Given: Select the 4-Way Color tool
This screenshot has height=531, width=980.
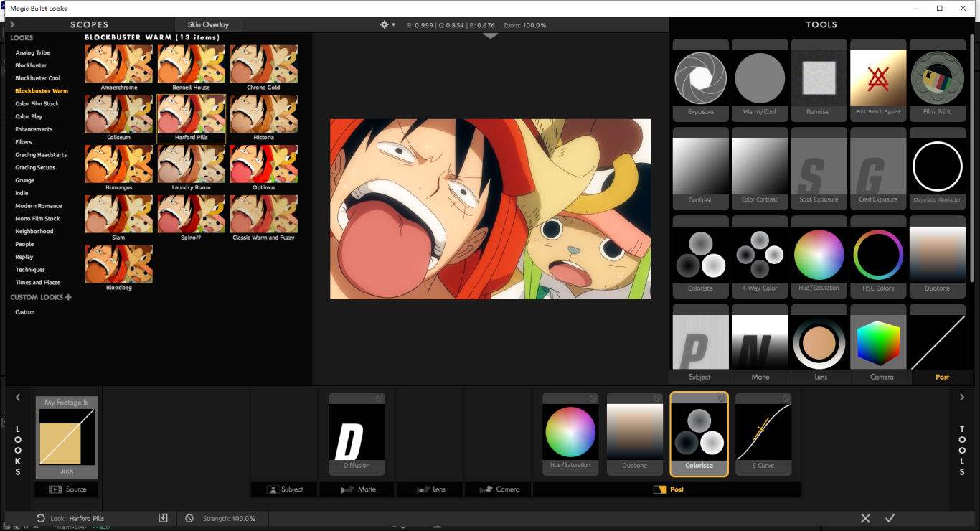Looking at the screenshot, I should pos(760,255).
